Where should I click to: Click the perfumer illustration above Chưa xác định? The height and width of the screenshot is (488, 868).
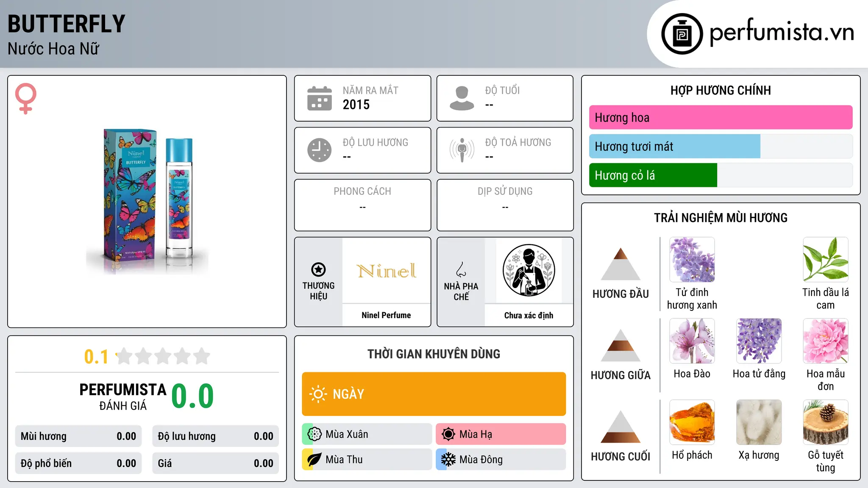(x=529, y=270)
